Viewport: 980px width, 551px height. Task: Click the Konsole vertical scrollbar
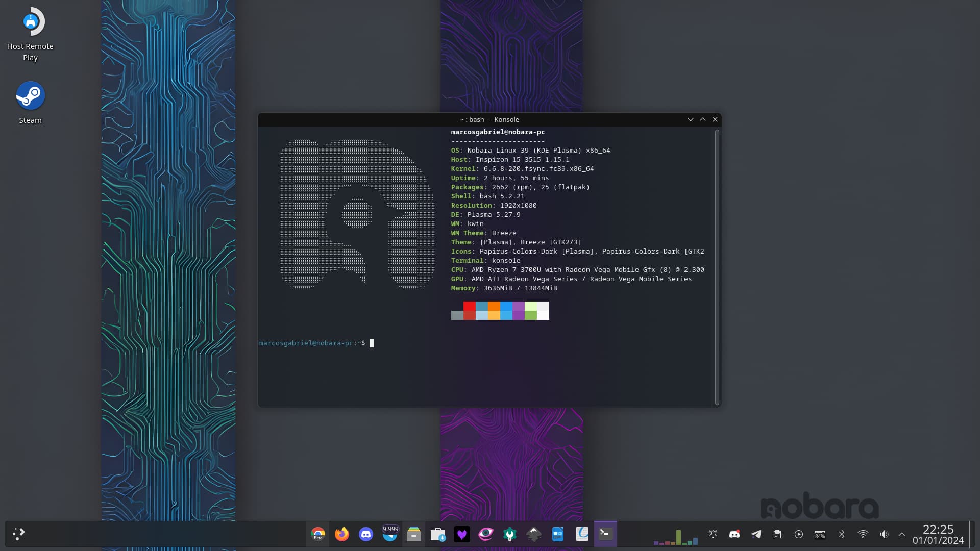717,267
